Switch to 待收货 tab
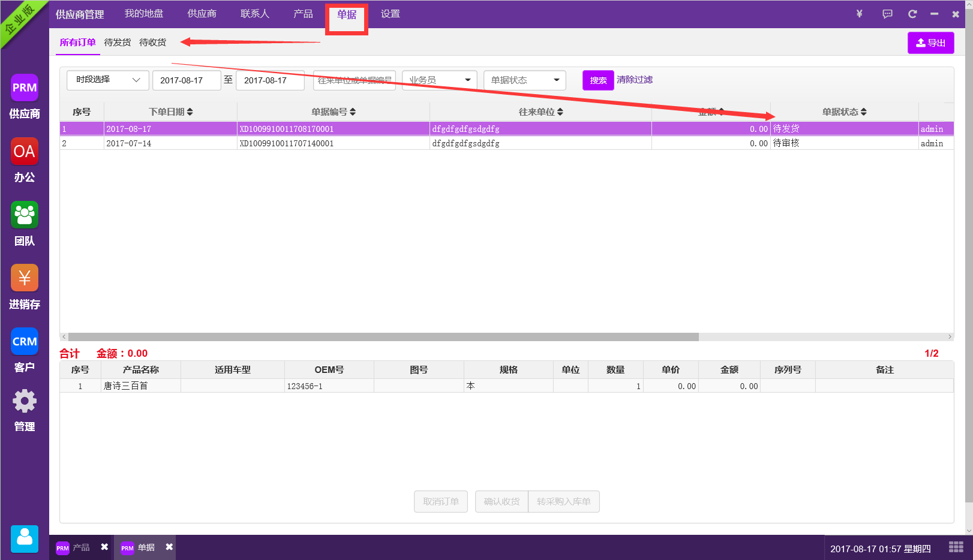The height and width of the screenshot is (560, 973). 153,43
